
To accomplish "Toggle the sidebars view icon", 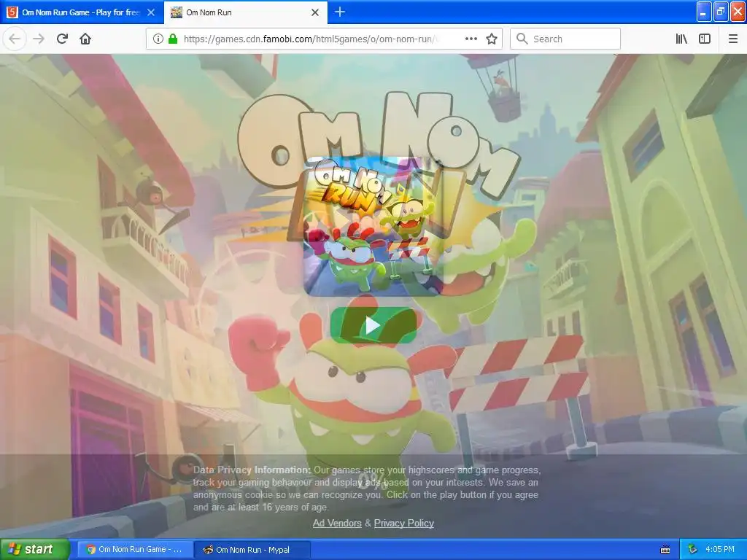I will [x=705, y=39].
